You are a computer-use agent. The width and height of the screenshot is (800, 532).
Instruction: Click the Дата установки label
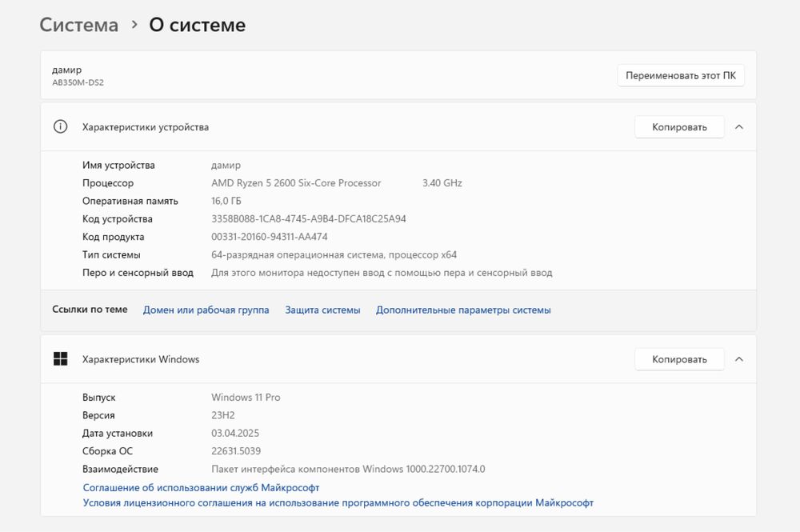point(118,433)
